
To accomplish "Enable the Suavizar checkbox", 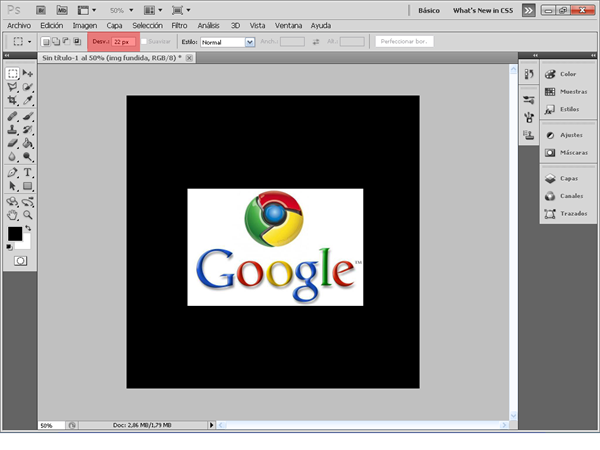I will (x=145, y=42).
